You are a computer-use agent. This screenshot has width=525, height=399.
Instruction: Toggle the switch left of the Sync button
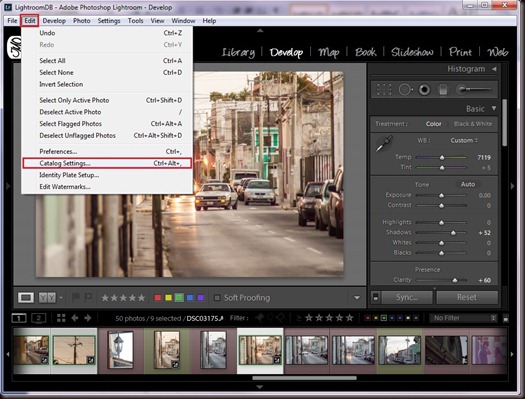coord(376,297)
